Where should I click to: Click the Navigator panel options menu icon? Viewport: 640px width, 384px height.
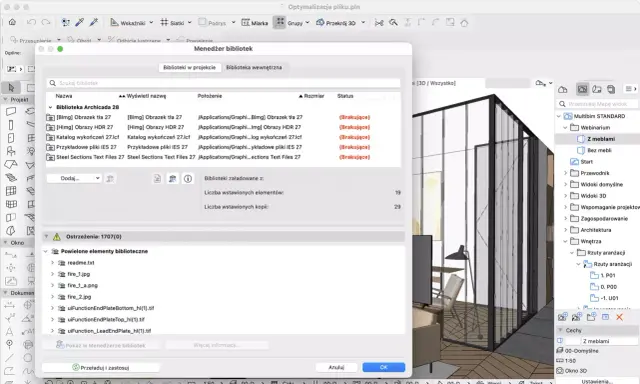(631, 89)
